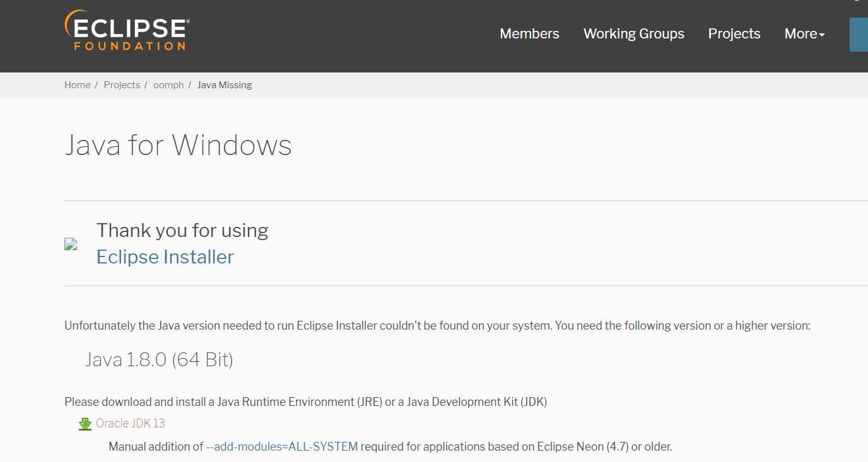Open the --add-modules=ALL-SYSTEM link
Viewport: 868px width, 462px height.
click(282, 447)
